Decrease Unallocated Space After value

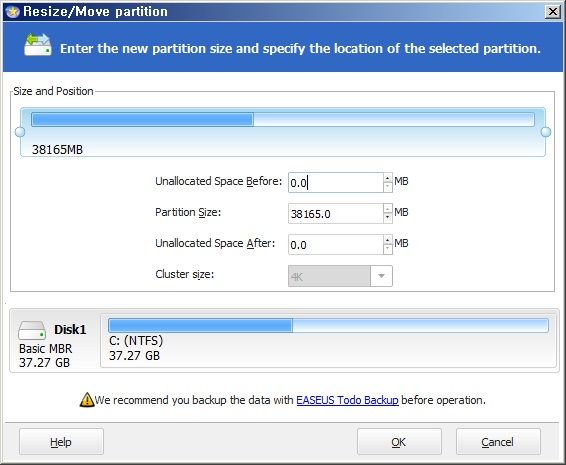pyautogui.click(x=387, y=249)
